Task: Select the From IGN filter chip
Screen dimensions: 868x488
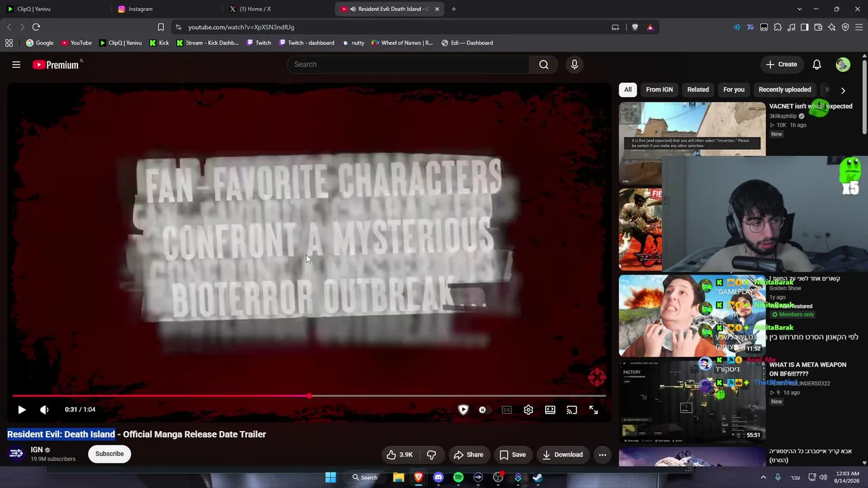Action: click(x=659, y=89)
